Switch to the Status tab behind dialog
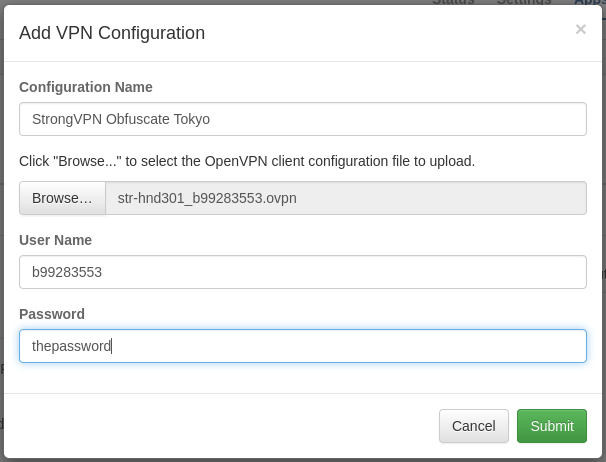The image size is (606, 462). pyautogui.click(x=453, y=2)
